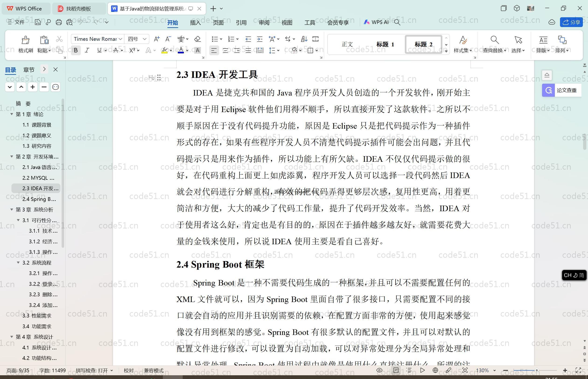The width and height of the screenshot is (588, 379).
Task: Expand the styles gallery
Action: (446, 51)
